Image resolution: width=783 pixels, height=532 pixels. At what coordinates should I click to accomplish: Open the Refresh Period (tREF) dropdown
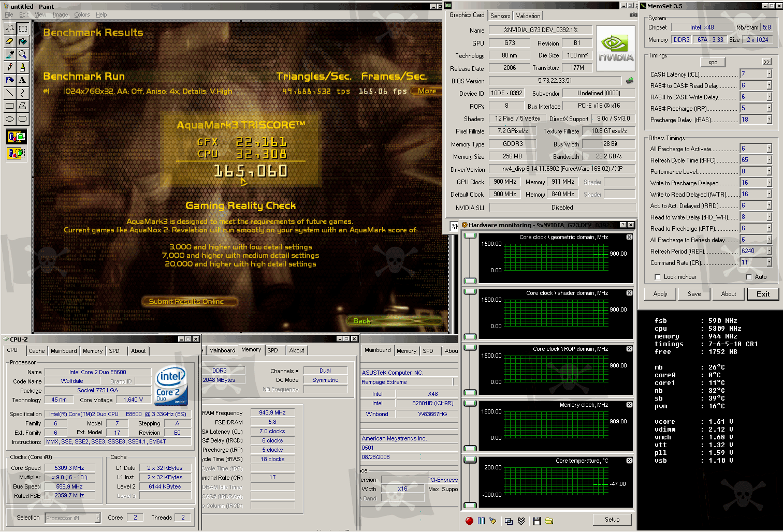[x=769, y=251]
